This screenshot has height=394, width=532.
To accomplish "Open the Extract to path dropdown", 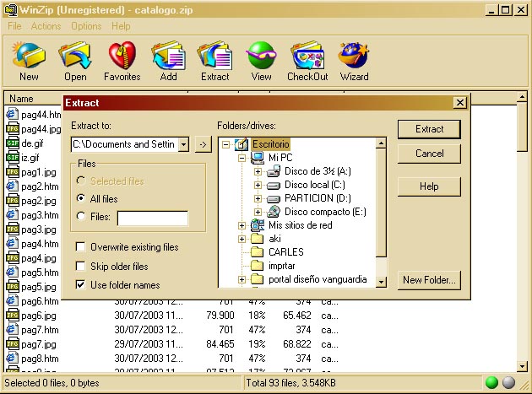I will [183, 144].
